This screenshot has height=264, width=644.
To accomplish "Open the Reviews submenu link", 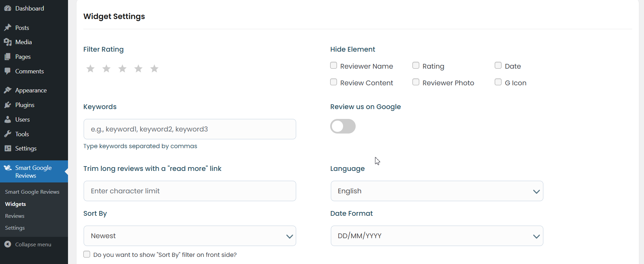I will (15, 216).
